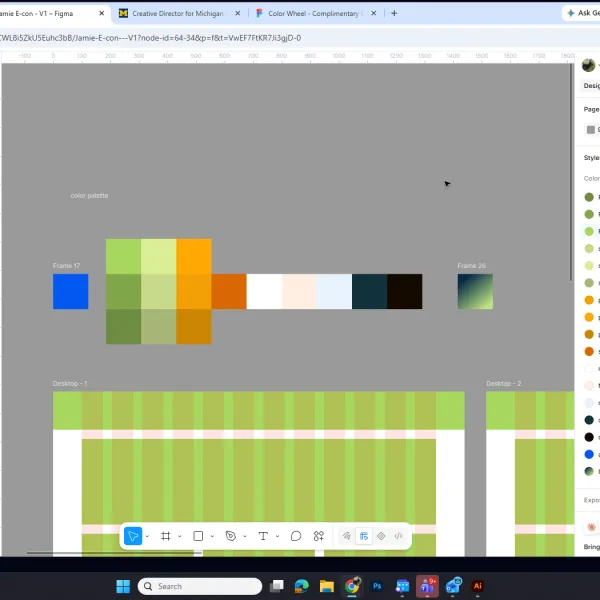The width and height of the screenshot is (600, 600).
Task: Open Adobe Illustrator from taskbar
Action: pyautogui.click(x=478, y=586)
